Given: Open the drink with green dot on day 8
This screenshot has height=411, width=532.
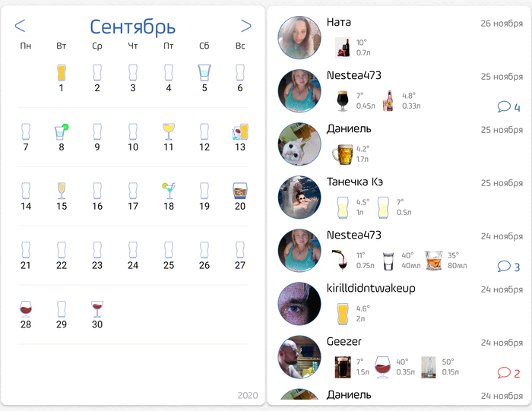Looking at the screenshot, I should pyautogui.click(x=62, y=131).
